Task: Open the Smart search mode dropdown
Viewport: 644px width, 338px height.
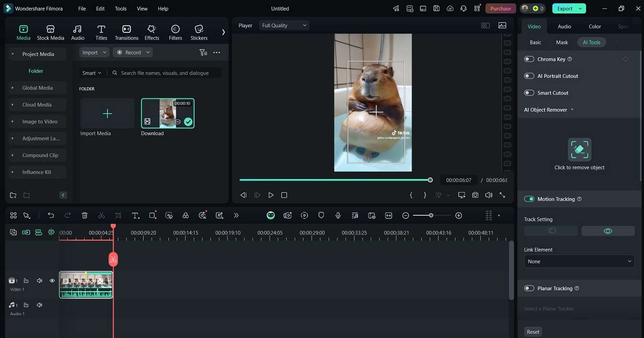Action: point(92,73)
